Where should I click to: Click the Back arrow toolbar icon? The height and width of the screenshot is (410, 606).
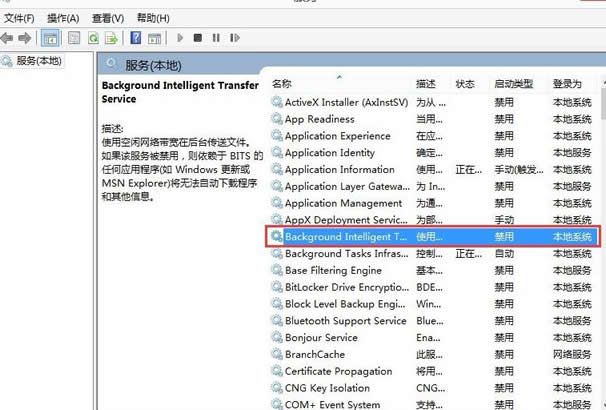click(7, 38)
